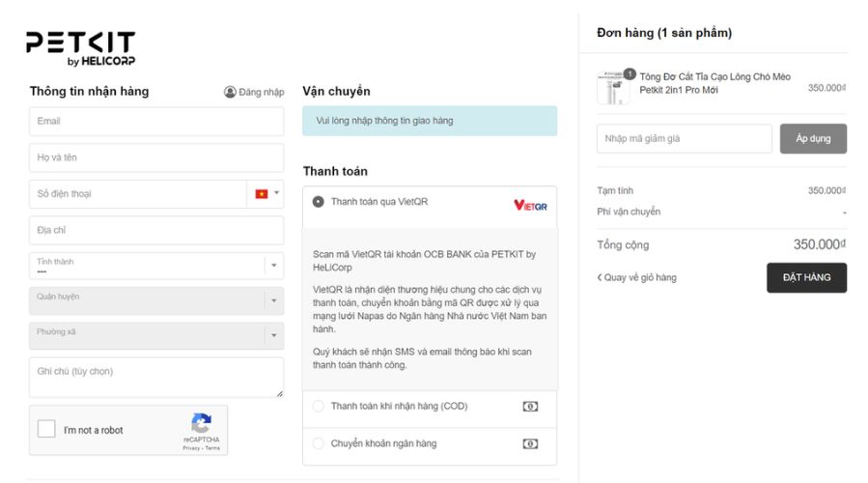Select Thanh toán qua VietQR radio button

point(319,202)
